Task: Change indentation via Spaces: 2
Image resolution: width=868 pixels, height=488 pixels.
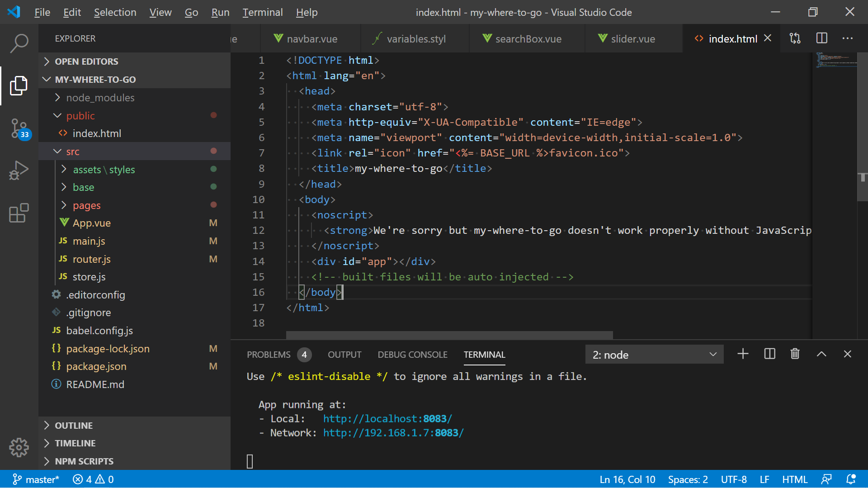Action: tap(688, 479)
